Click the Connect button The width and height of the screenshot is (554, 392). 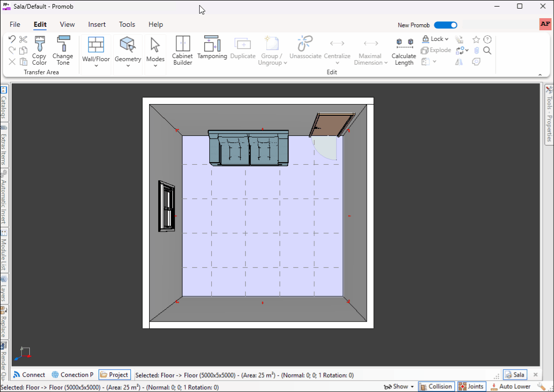29,375
